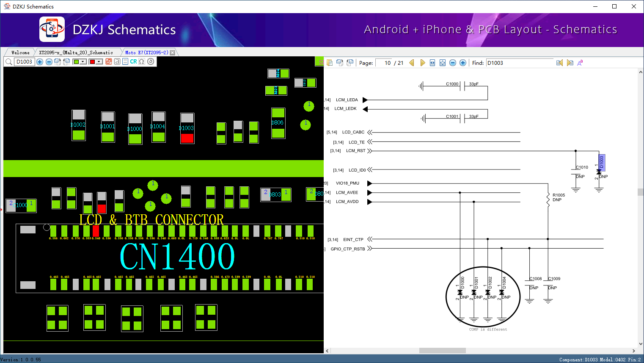Click the schematic scrollbar up arrow

641,72
